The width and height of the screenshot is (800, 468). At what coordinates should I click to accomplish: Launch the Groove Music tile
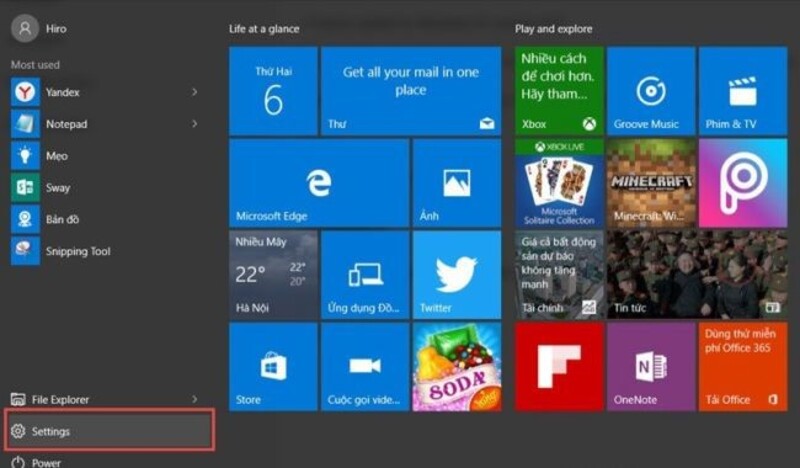[651, 91]
